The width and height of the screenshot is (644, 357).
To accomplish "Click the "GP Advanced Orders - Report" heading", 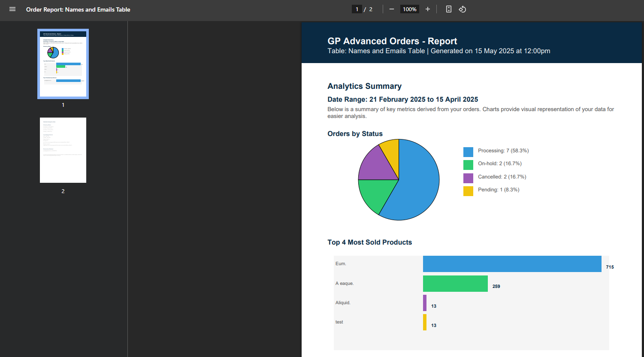I will (392, 41).
